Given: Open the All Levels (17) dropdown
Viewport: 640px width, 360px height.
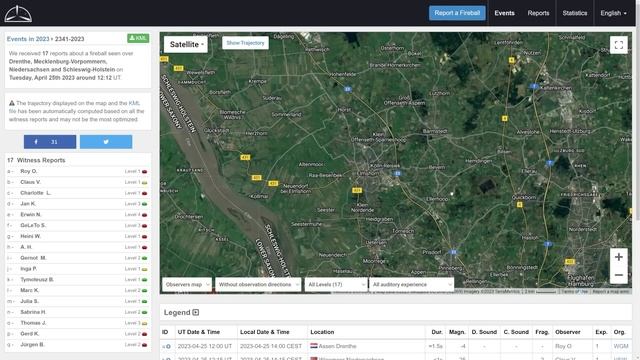Looking at the screenshot, I should pyautogui.click(x=336, y=284).
